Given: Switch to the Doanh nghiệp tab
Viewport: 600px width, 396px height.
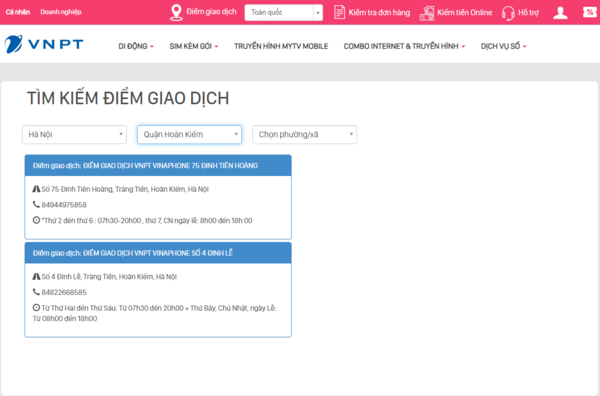Looking at the screenshot, I should [61, 12].
